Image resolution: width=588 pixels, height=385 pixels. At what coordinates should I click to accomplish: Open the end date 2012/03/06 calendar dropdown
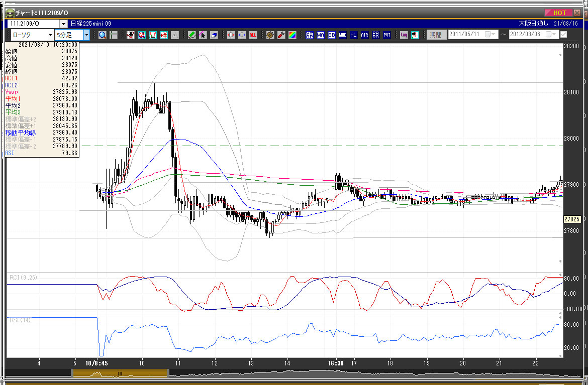point(551,35)
